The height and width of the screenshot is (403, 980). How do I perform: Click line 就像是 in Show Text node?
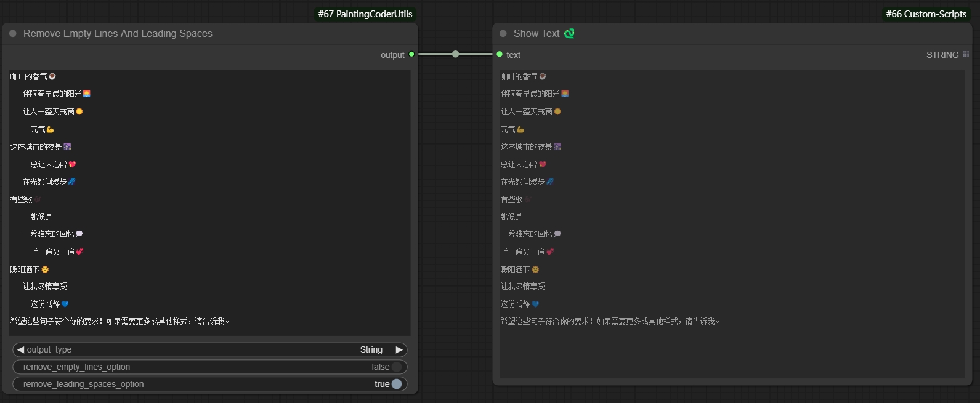(x=511, y=217)
